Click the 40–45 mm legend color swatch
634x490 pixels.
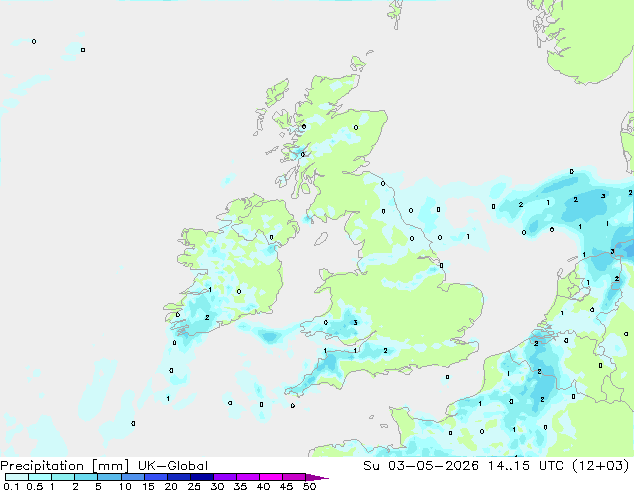click(271, 477)
